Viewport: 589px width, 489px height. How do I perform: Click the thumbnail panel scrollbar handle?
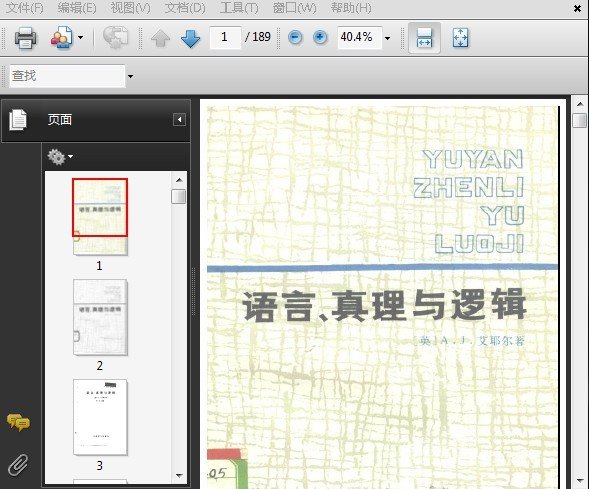(x=178, y=196)
